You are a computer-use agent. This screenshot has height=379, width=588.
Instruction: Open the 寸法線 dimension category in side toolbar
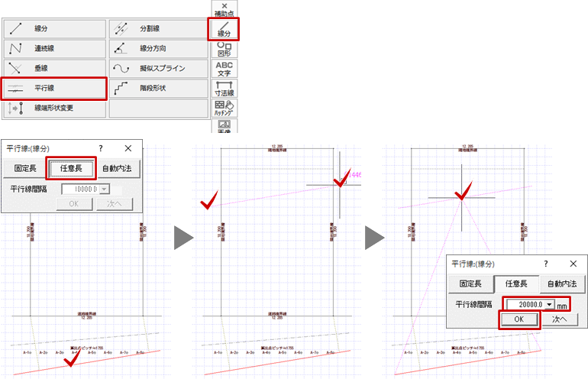coord(225,88)
